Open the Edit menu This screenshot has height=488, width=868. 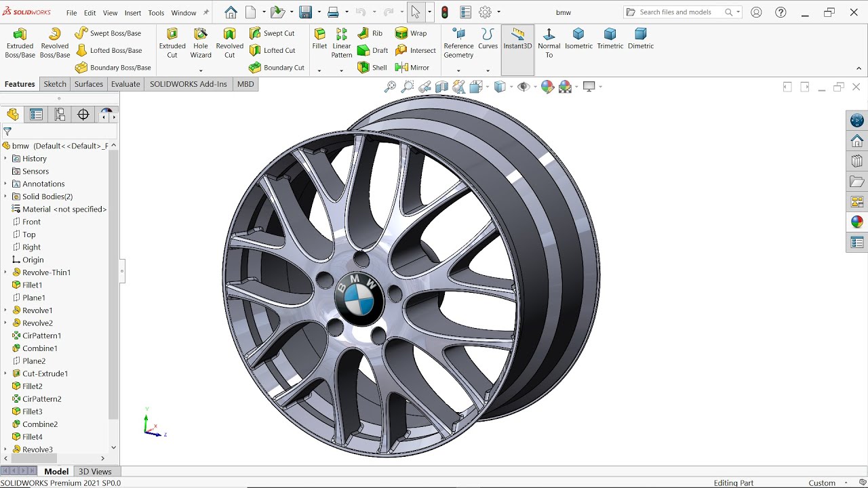pos(90,13)
